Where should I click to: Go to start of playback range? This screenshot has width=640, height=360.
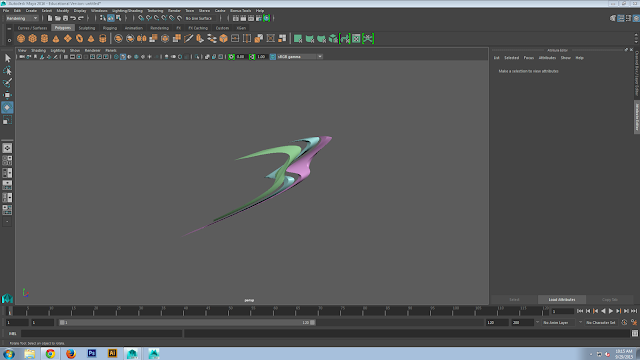click(x=580, y=311)
